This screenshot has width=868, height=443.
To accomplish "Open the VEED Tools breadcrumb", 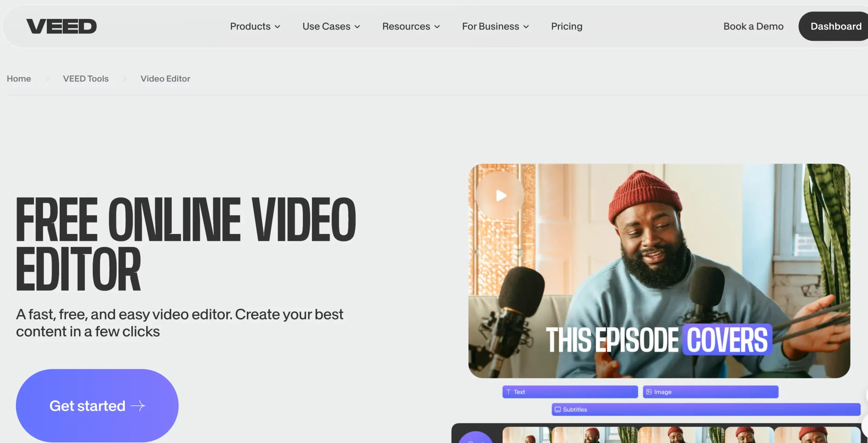I will coord(86,79).
